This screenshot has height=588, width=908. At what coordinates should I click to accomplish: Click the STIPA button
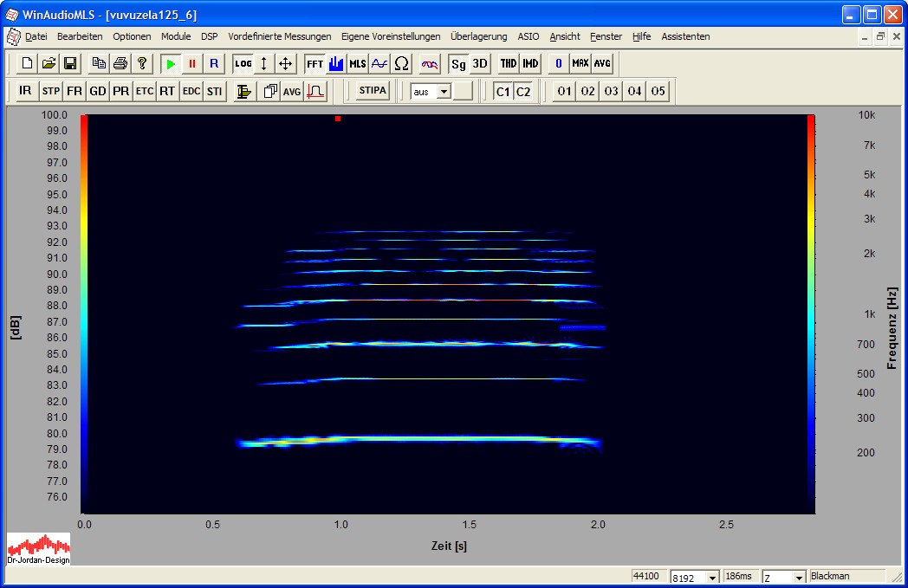[373, 91]
